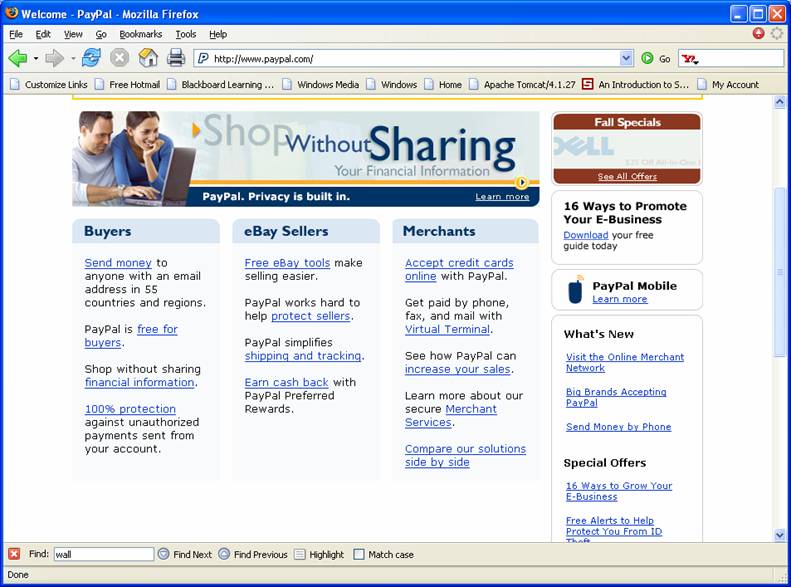The width and height of the screenshot is (791, 587).
Task: Open the File menu
Action: tap(16, 34)
